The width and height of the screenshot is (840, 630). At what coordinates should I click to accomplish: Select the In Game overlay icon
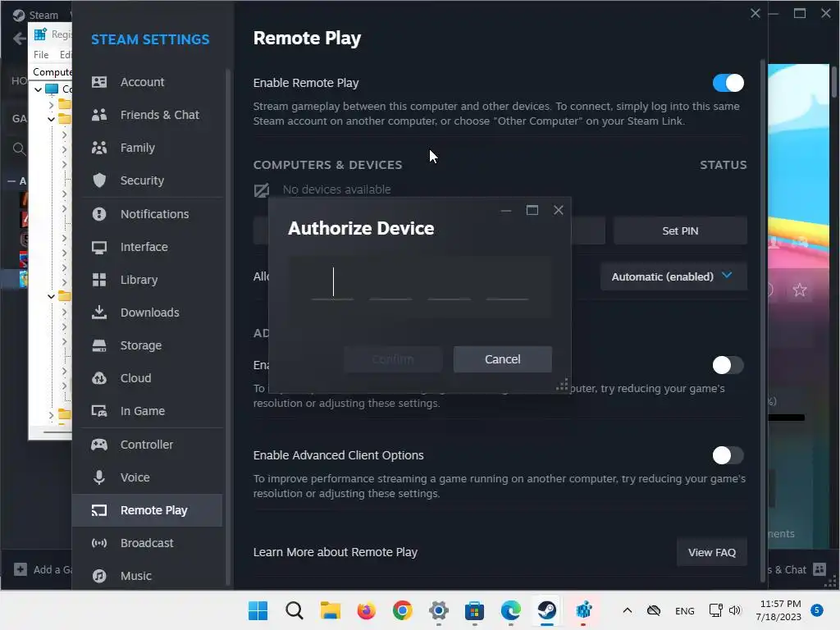99,411
